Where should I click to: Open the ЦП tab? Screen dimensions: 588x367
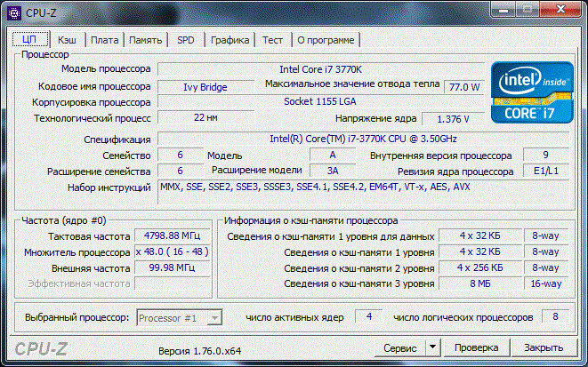(x=29, y=40)
